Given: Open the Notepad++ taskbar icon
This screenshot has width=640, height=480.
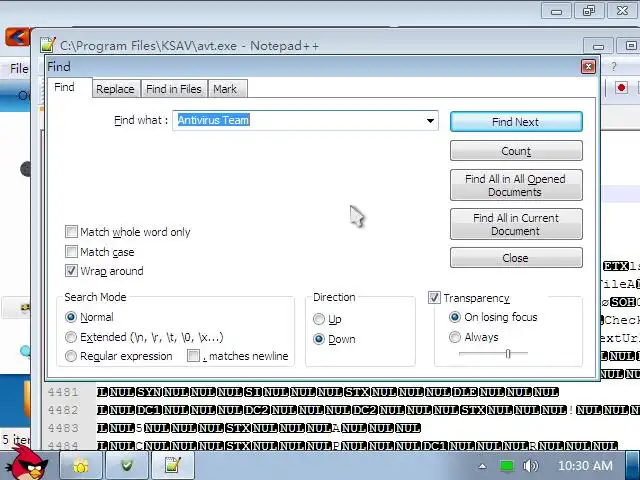Looking at the screenshot, I should [x=173, y=465].
